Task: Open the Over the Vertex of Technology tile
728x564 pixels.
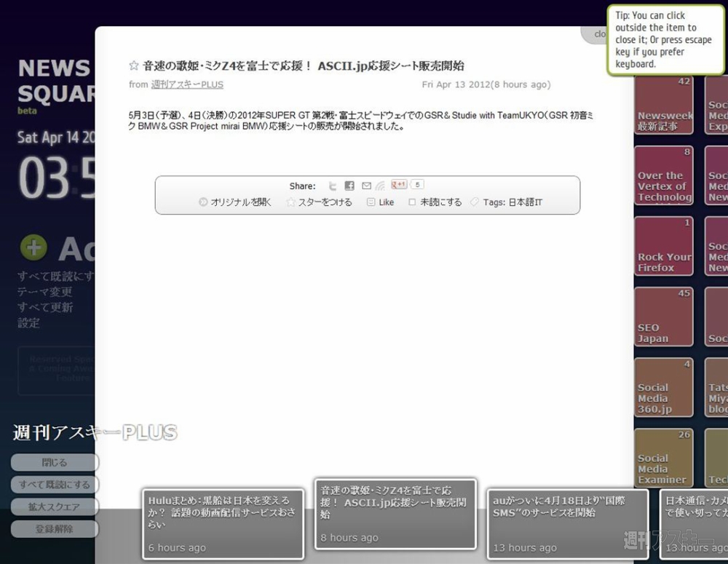Action: click(664, 175)
